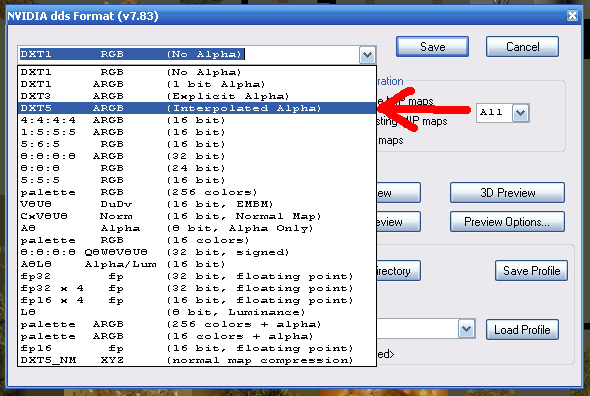Select fp32 x 4 floating point format

[x=197, y=288]
